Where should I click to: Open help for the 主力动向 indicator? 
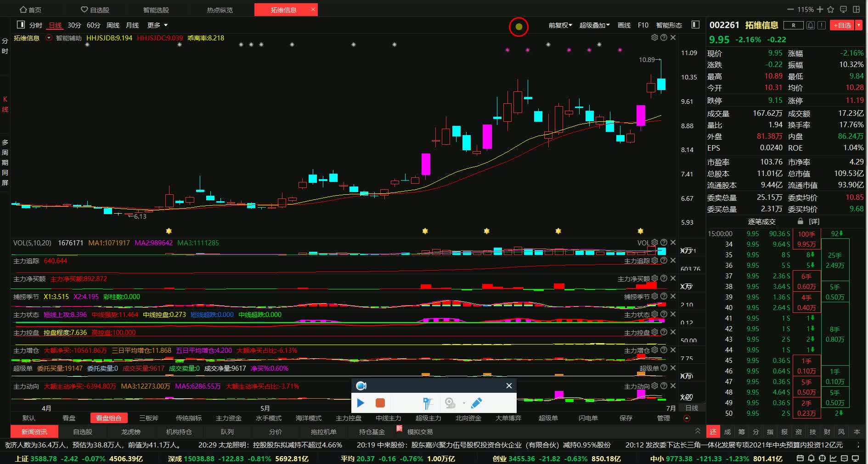664,386
